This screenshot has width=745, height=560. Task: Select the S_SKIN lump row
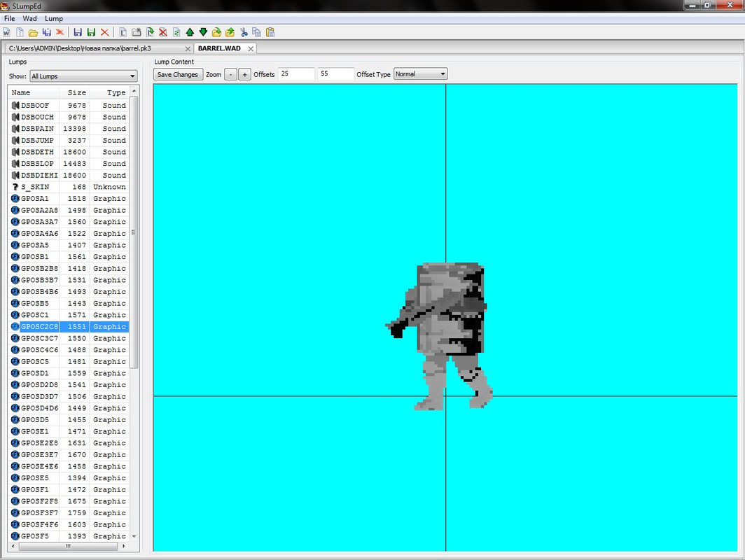[x=69, y=187]
